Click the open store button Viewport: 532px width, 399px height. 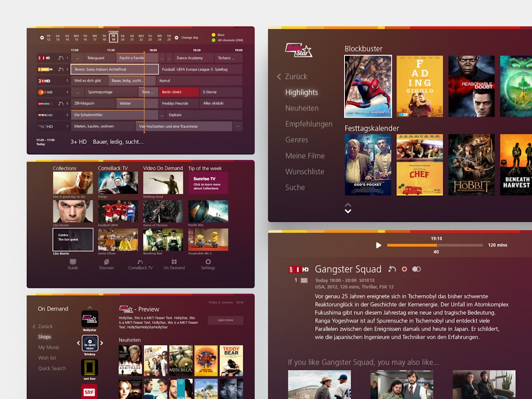point(225,320)
